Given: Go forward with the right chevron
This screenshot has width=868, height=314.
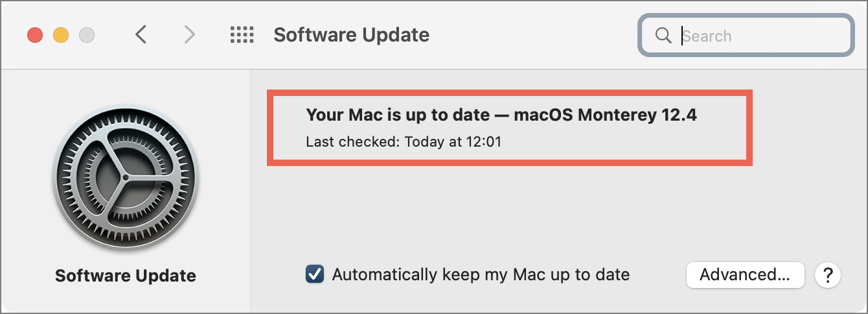Looking at the screenshot, I should click(189, 34).
